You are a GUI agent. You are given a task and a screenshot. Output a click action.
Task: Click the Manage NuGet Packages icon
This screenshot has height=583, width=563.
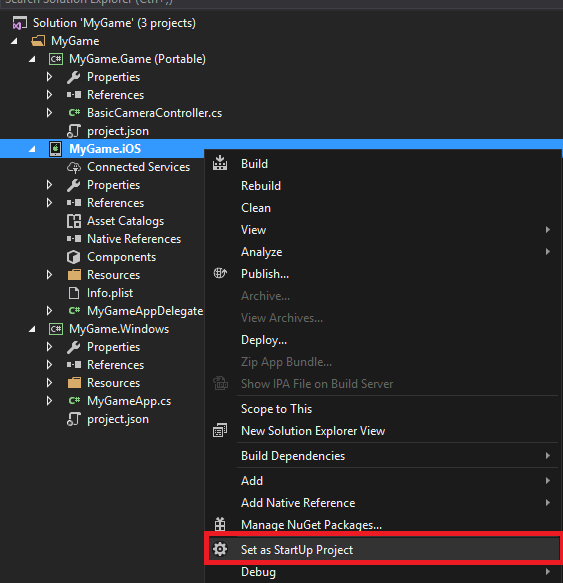click(x=220, y=524)
